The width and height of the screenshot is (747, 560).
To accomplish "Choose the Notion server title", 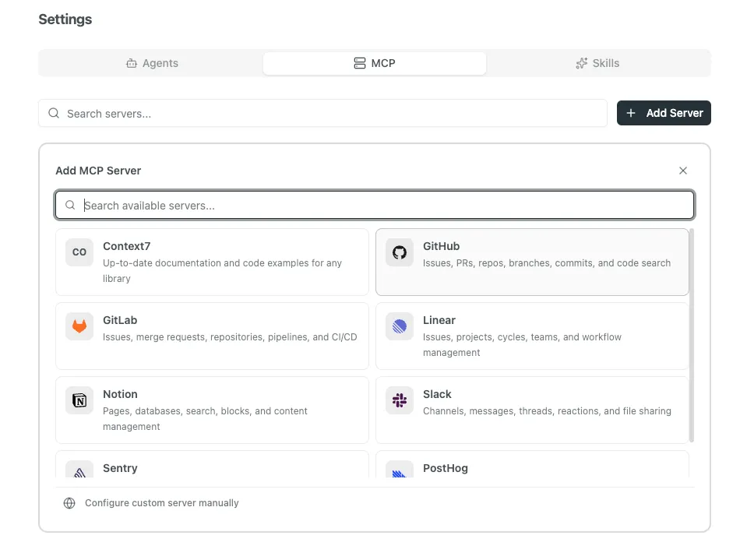I will tap(120, 394).
